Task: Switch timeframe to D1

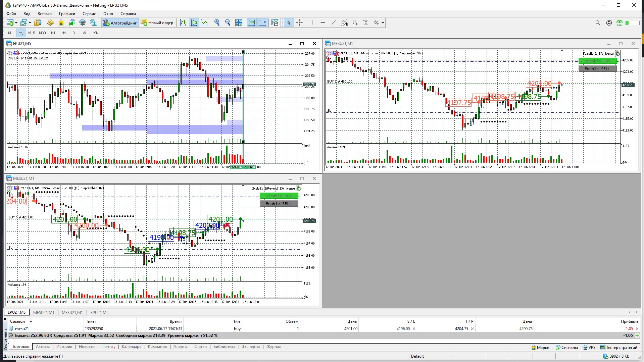Action: pos(75,33)
